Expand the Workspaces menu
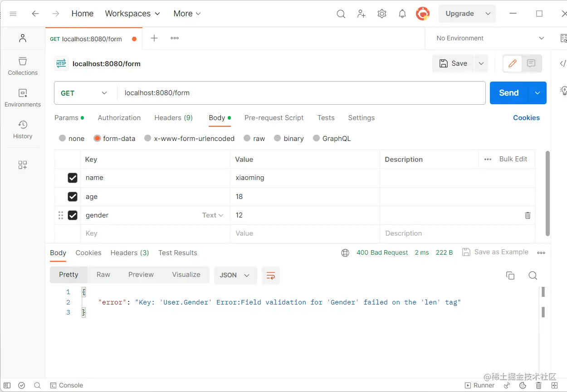The height and width of the screenshot is (392, 567). [132, 14]
